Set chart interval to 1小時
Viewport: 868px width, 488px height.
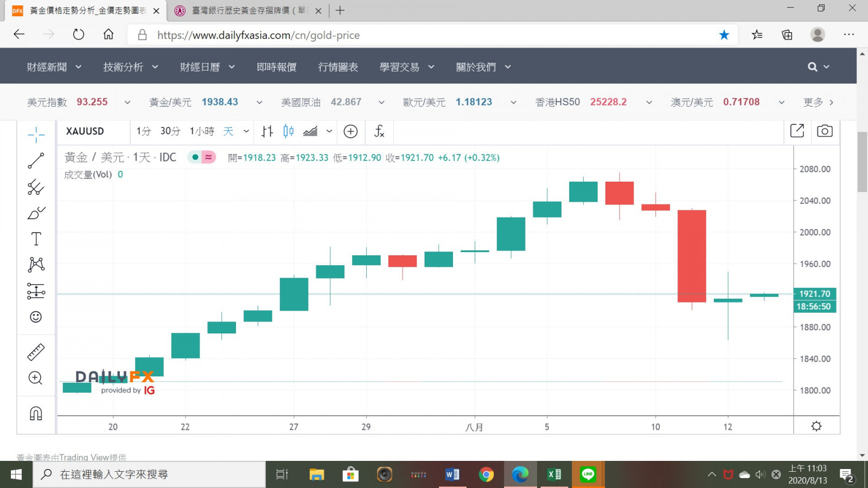[202, 131]
